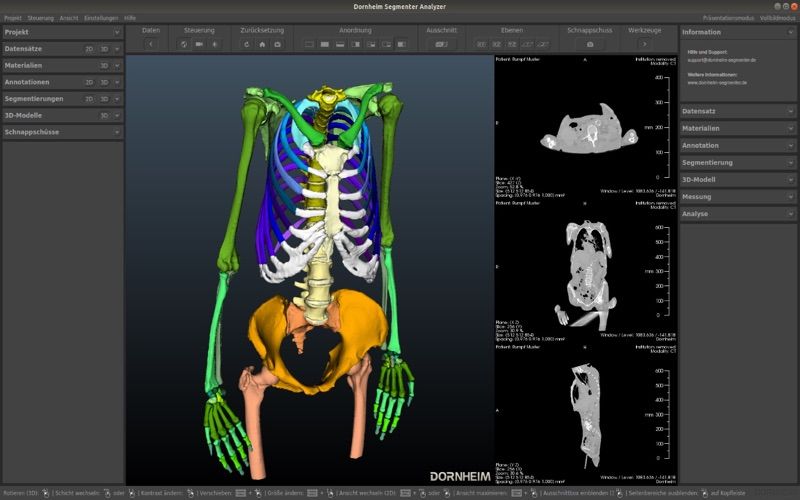
Task: Close the Dornheim Segmenter Analyzer window
Action: tap(794, 6)
